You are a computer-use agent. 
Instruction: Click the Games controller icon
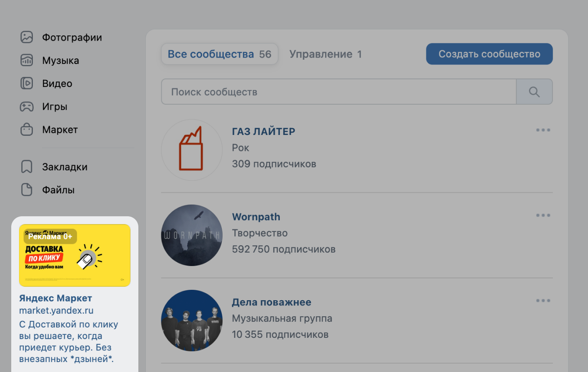coord(27,106)
